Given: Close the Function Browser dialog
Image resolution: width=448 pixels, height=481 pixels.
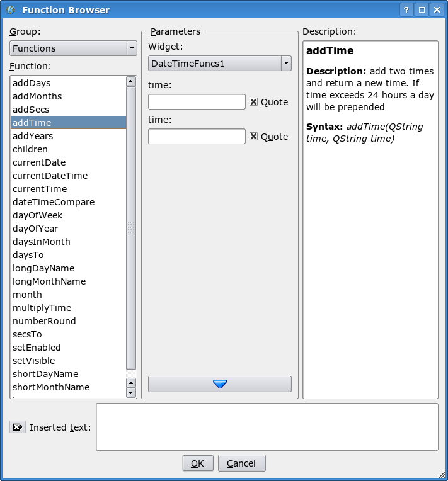Looking at the screenshot, I should click(437, 10).
